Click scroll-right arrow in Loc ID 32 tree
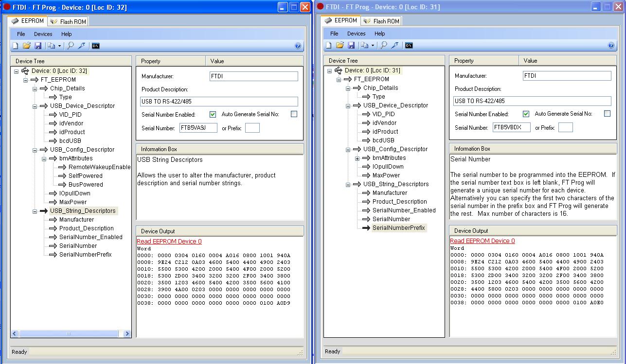This screenshot has width=626, height=364. click(x=127, y=334)
